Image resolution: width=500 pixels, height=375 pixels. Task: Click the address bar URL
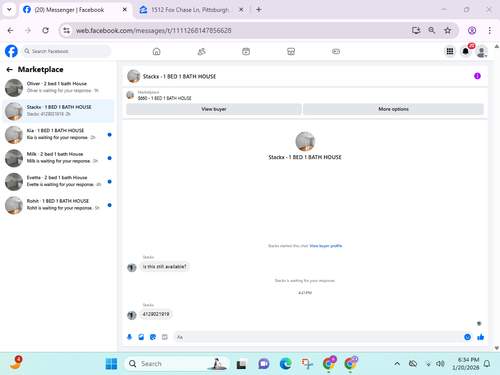coord(154,31)
